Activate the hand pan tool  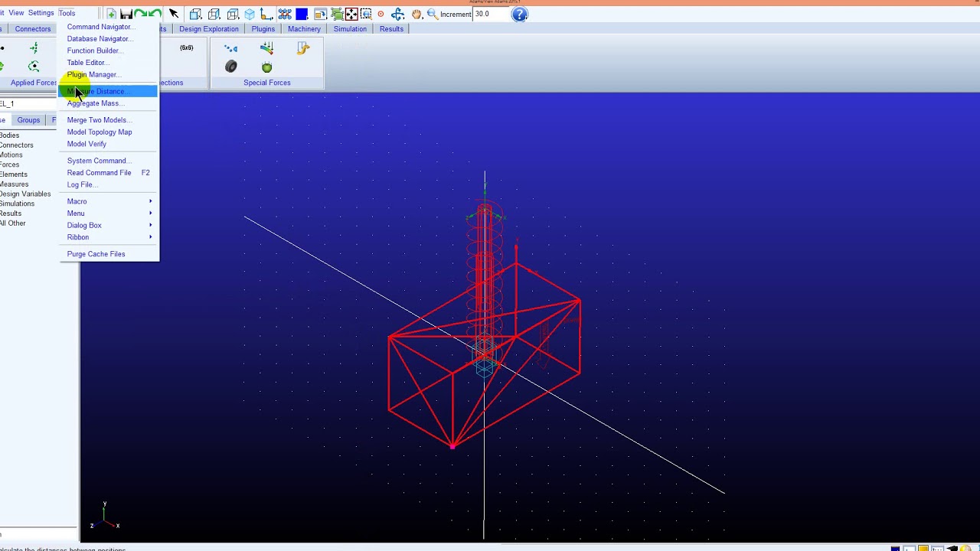coord(416,14)
